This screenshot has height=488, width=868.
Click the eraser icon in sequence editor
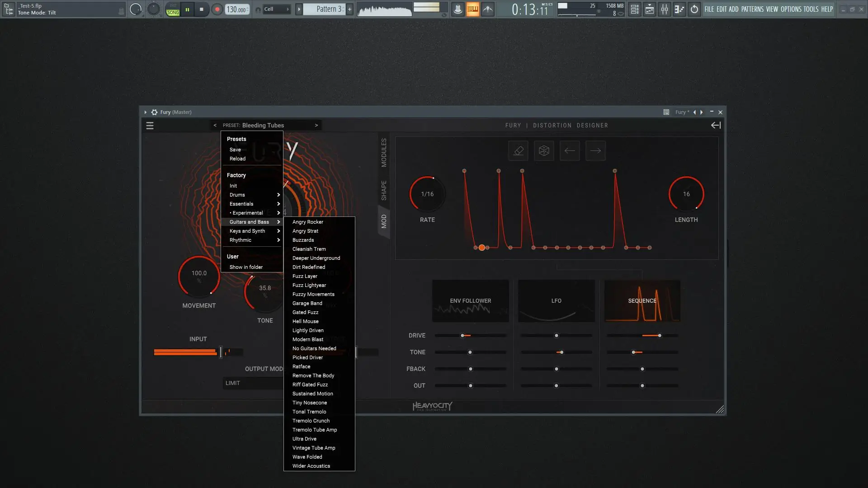click(x=518, y=151)
